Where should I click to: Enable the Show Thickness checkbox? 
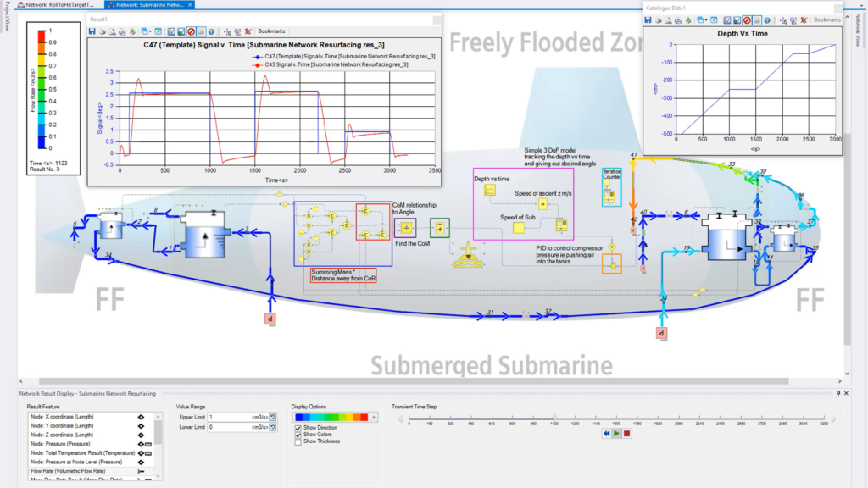[298, 441]
